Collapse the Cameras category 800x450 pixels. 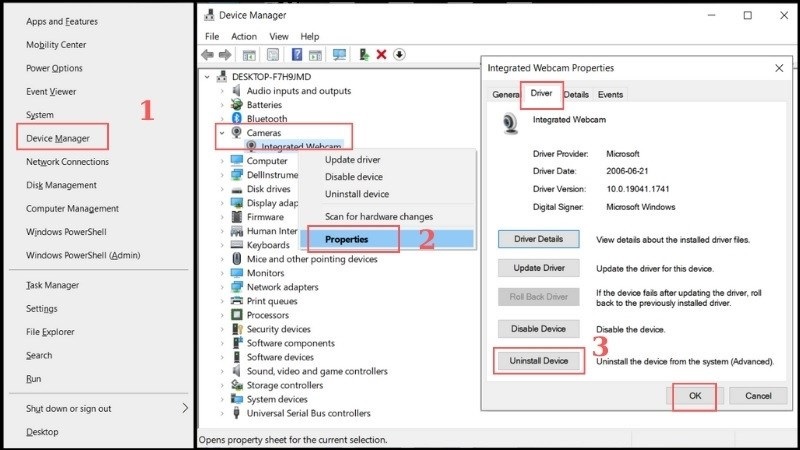pyautogui.click(x=221, y=132)
